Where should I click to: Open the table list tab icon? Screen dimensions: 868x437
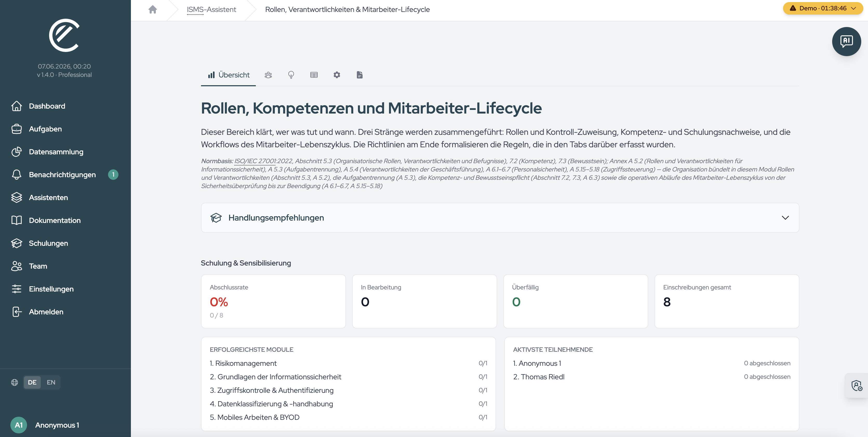(314, 75)
